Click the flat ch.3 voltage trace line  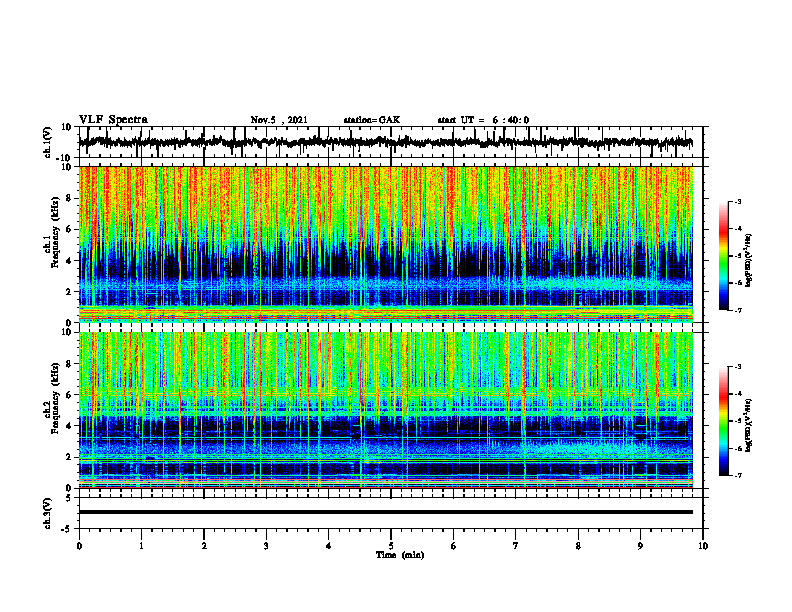[x=385, y=512]
